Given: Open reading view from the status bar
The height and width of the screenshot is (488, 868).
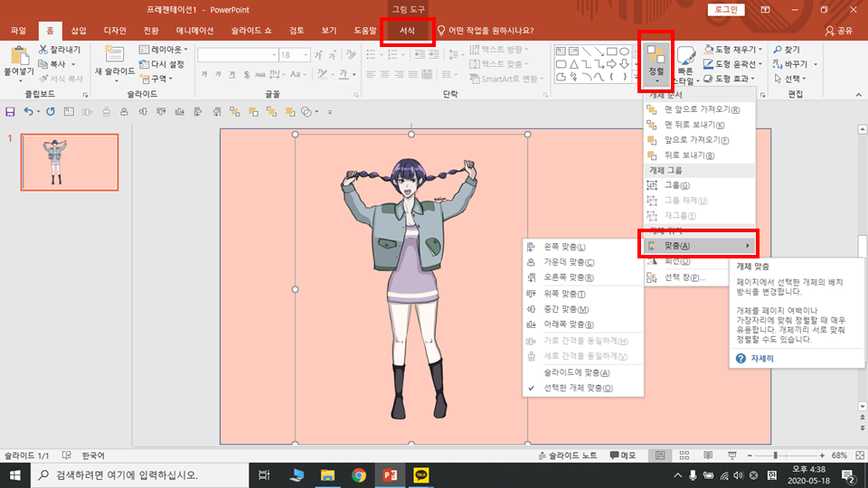Looking at the screenshot, I should 708,455.
